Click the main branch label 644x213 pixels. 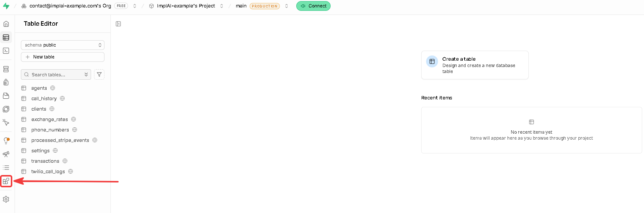click(241, 6)
